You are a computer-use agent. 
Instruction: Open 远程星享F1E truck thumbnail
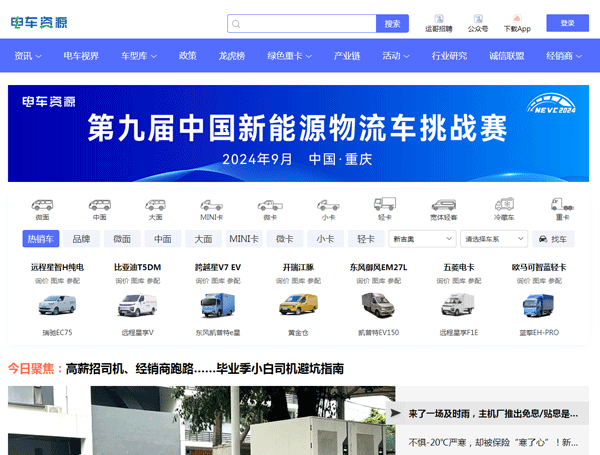point(458,305)
